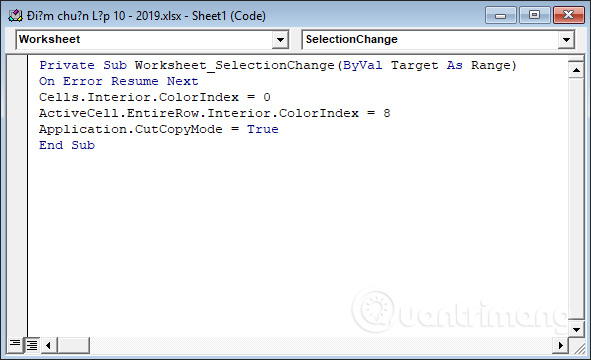Click the horizontal scrollbar left arrow
591x360 pixels.
[48, 345]
